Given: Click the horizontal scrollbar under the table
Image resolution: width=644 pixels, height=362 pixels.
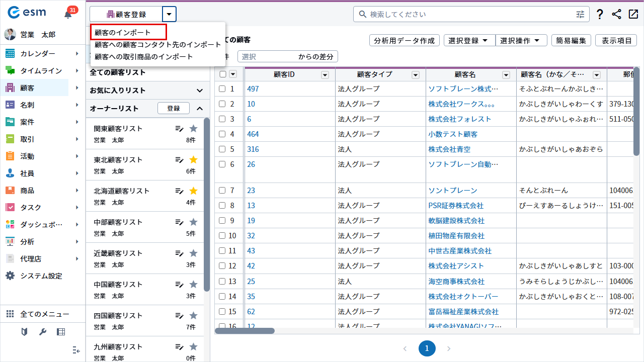Looking at the screenshot, I should [245, 331].
